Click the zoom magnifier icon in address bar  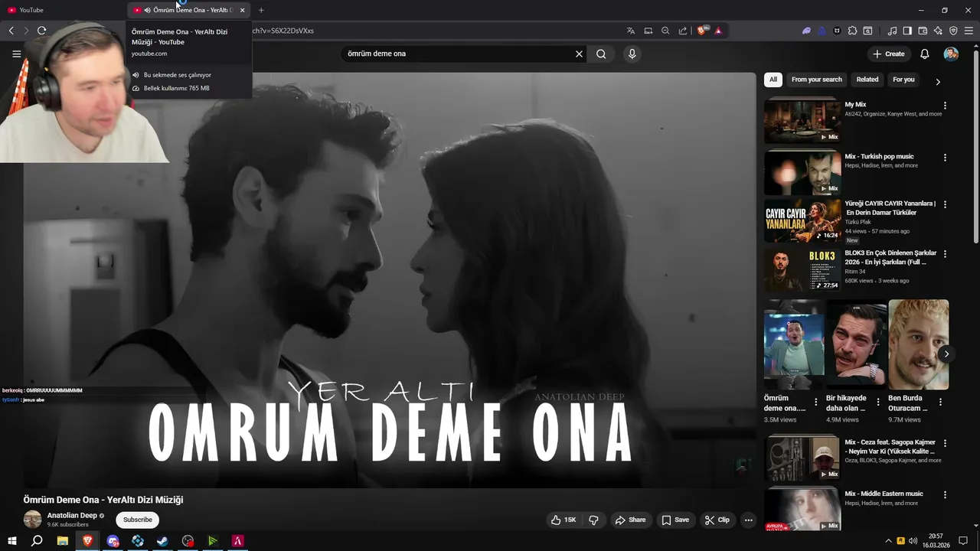pyautogui.click(x=665, y=31)
